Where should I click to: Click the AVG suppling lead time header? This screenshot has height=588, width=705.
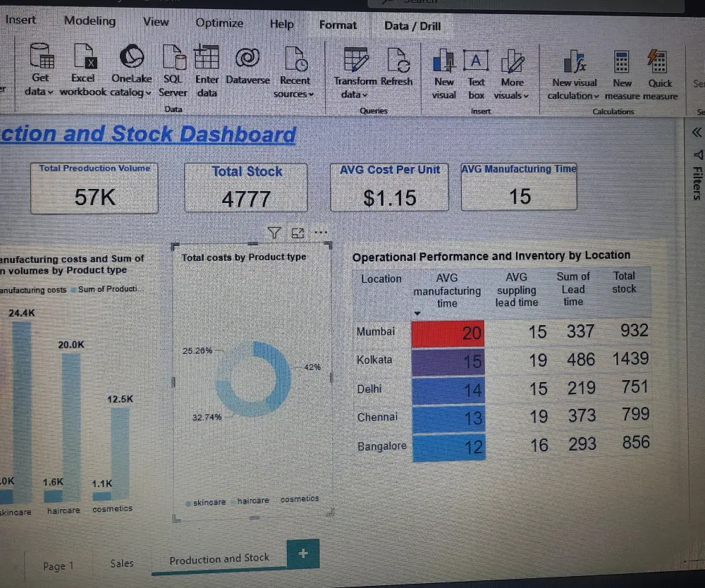(x=516, y=290)
